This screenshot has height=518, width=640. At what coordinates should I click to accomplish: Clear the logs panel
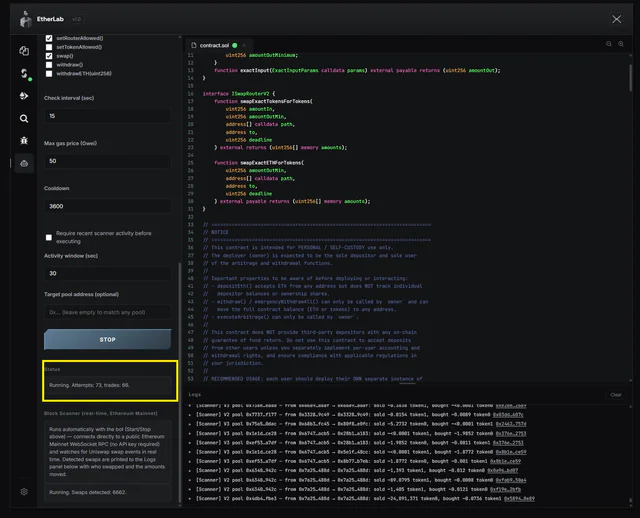(x=616, y=395)
